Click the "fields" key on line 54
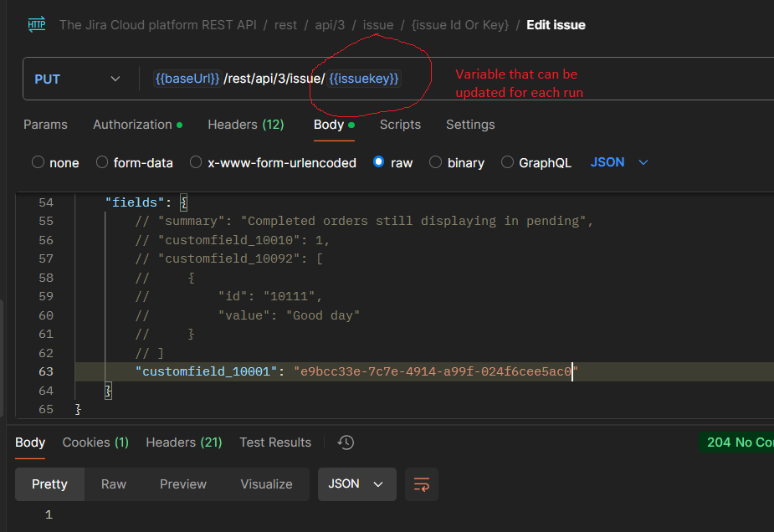Image resolution: width=774 pixels, height=532 pixels. pyautogui.click(x=135, y=202)
